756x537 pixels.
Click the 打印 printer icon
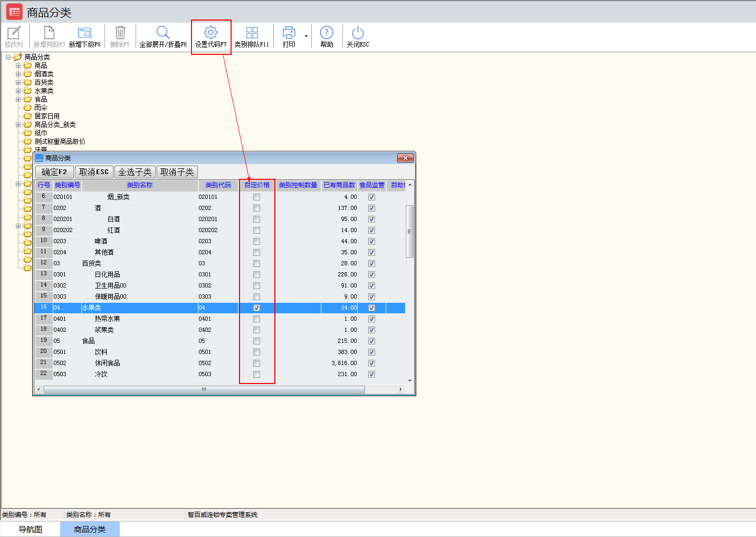289,33
